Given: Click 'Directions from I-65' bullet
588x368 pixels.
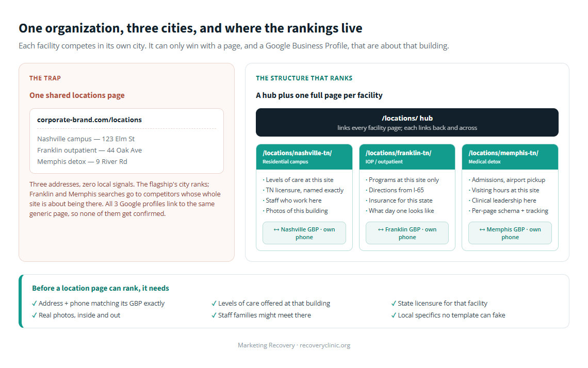Looking at the screenshot, I should (x=395, y=190).
